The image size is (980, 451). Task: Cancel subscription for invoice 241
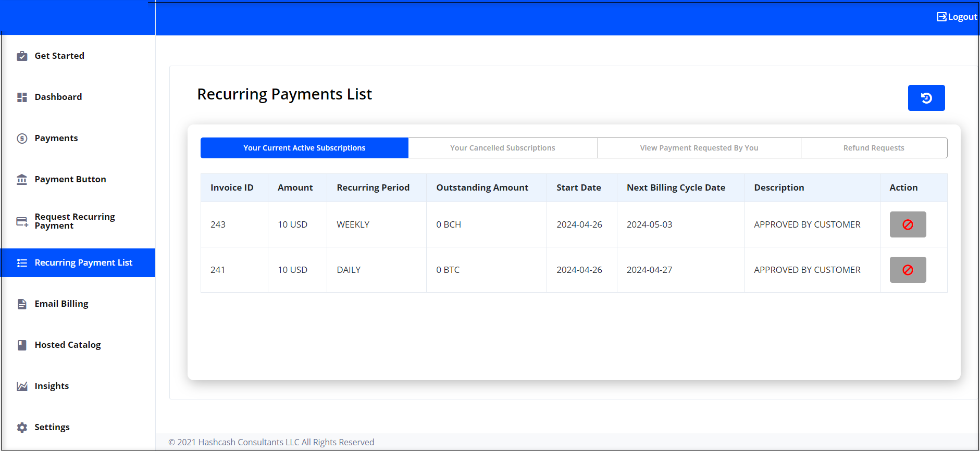click(x=908, y=270)
